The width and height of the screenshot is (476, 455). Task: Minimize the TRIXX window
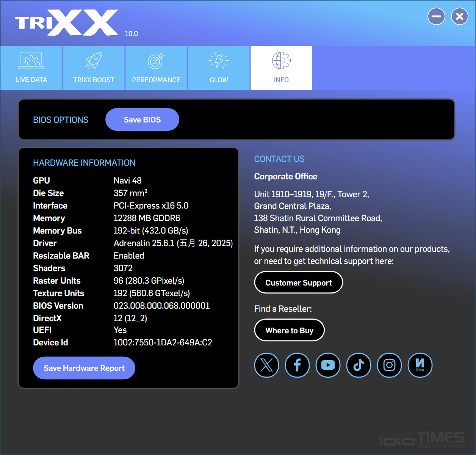(436, 16)
